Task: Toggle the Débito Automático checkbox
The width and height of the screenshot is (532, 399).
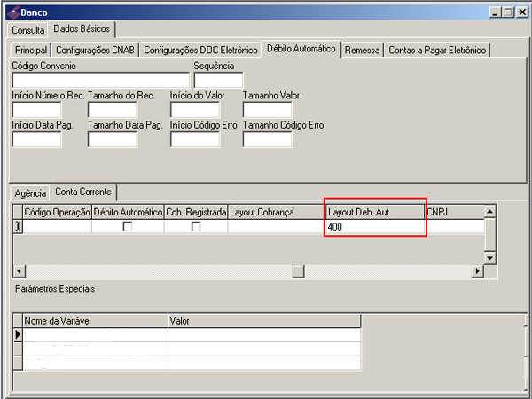Action: pos(128,227)
